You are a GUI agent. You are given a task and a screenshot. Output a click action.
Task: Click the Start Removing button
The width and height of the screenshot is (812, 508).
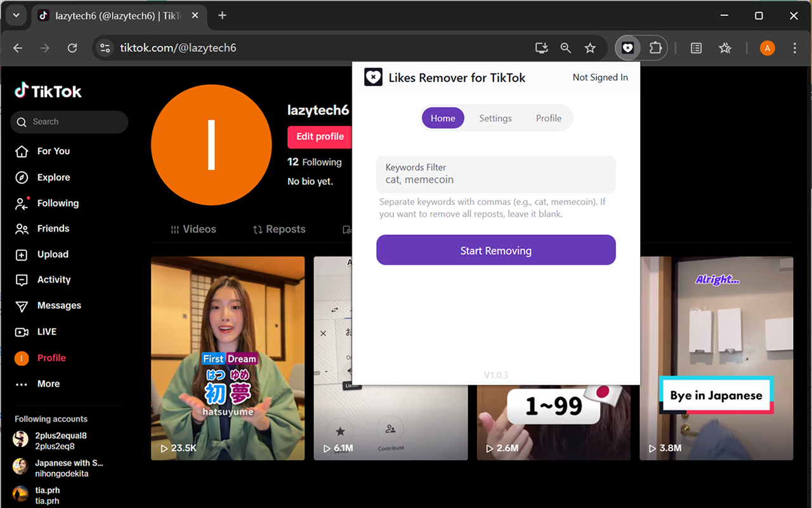tap(496, 250)
